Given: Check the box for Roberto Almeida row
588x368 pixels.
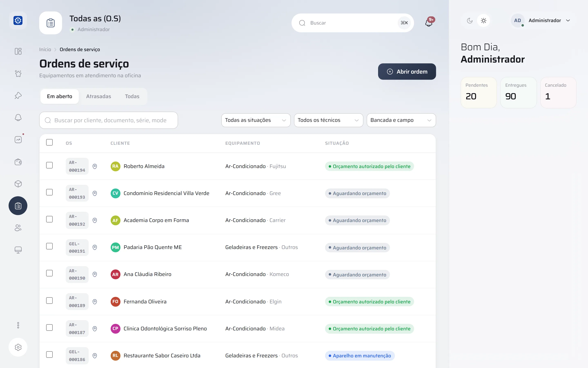Looking at the screenshot, I should click(49, 165).
